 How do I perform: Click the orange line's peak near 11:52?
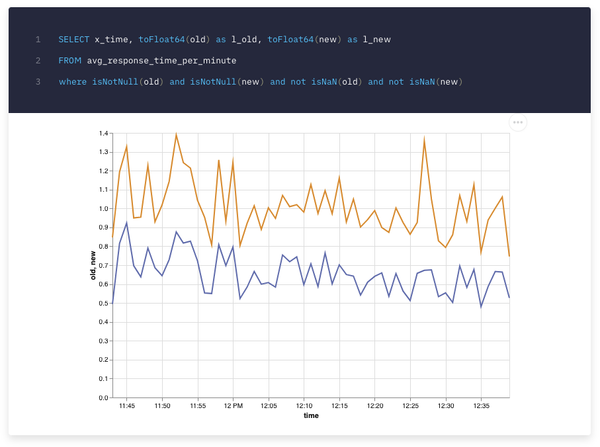176,133
